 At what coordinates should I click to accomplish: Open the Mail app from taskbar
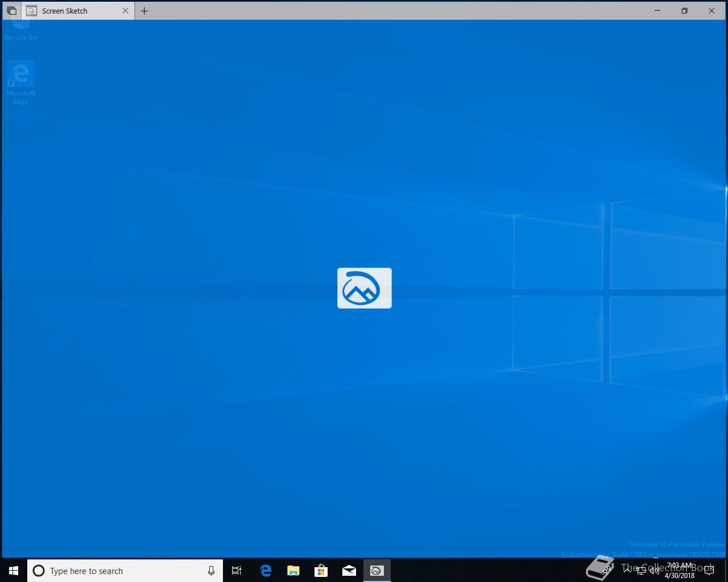(x=349, y=571)
